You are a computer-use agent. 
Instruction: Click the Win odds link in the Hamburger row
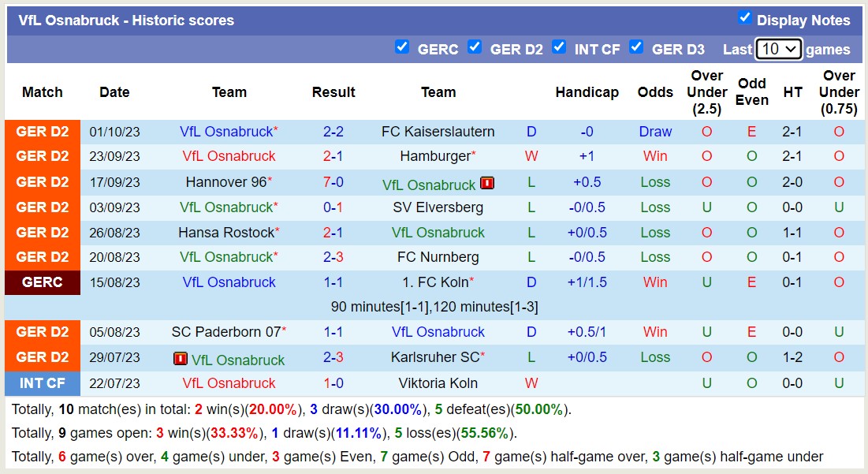[x=655, y=157]
